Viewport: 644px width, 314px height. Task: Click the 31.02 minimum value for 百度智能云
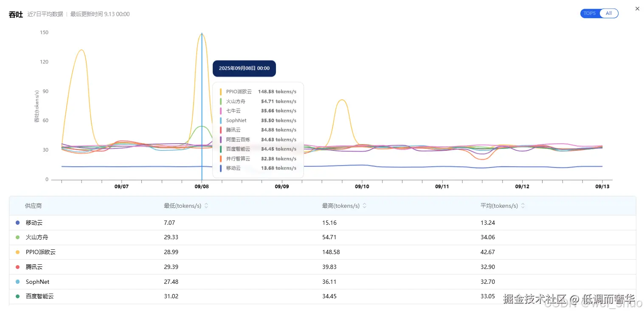pos(171,296)
